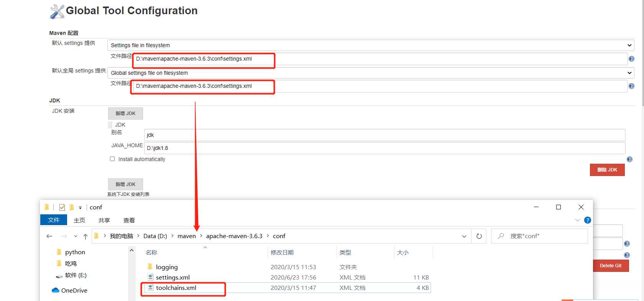This screenshot has height=301, width=644.
Task: Click the 11 KB size value
Action: click(421, 278)
